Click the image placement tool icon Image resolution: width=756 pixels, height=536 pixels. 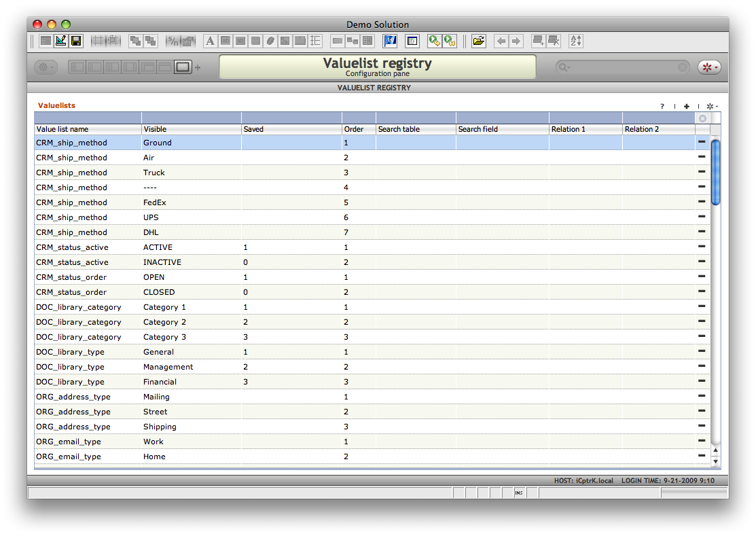tap(285, 41)
